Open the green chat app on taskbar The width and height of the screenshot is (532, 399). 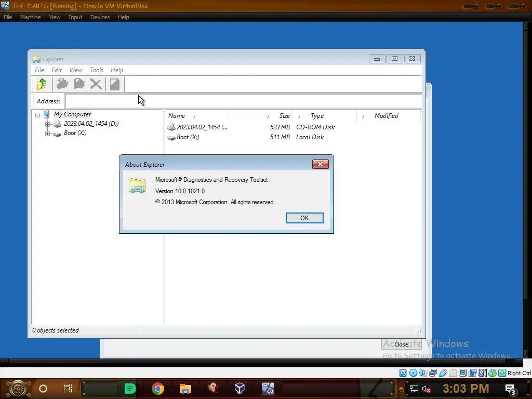click(x=130, y=389)
